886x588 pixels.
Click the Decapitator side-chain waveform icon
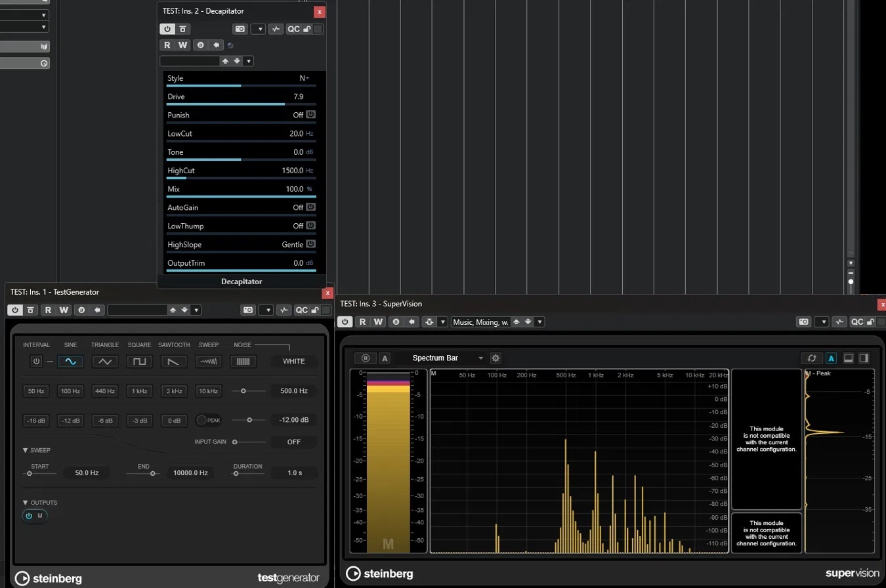(x=276, y=29)
